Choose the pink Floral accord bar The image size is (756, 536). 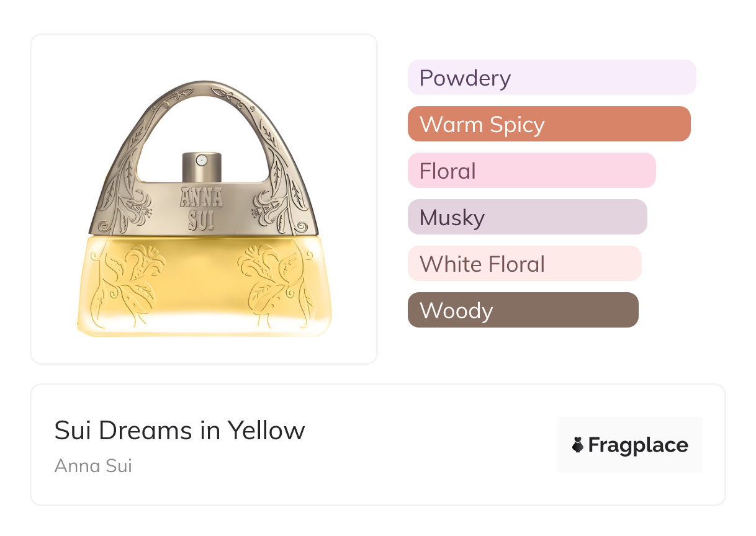click(531, 171)
